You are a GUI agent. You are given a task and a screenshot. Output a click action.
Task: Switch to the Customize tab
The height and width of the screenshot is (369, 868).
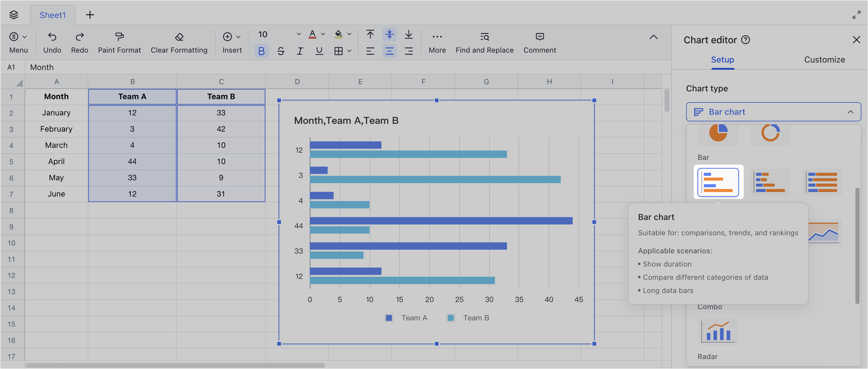click(x=824, y=59)
